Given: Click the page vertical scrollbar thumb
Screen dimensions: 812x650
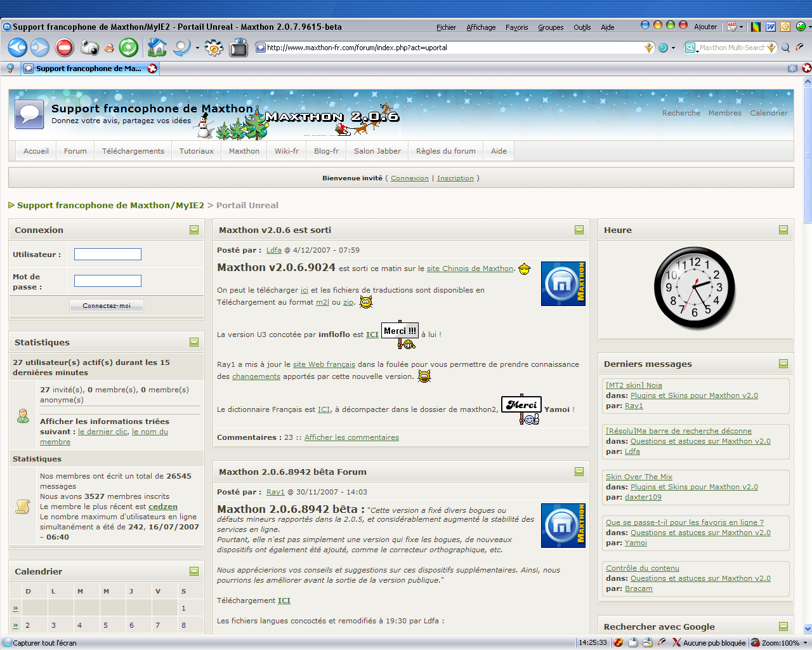Looking at the screenshot, I should (x=808, y=155).
